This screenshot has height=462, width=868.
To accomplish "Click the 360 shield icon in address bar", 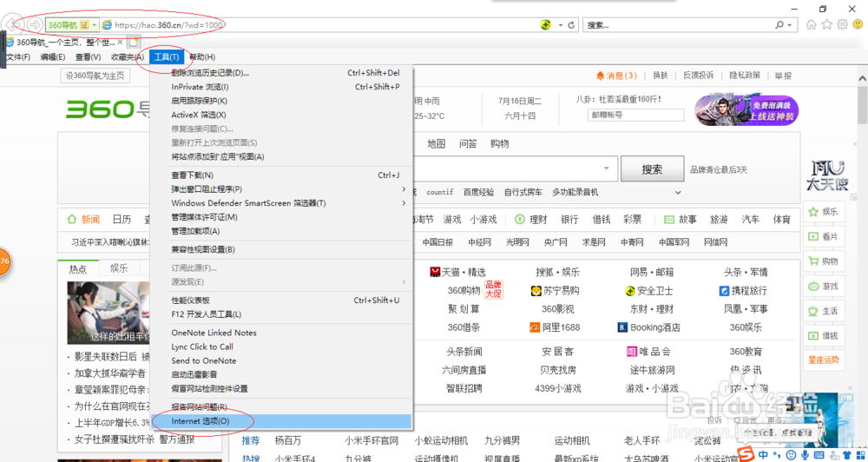I will click(546, 25).
